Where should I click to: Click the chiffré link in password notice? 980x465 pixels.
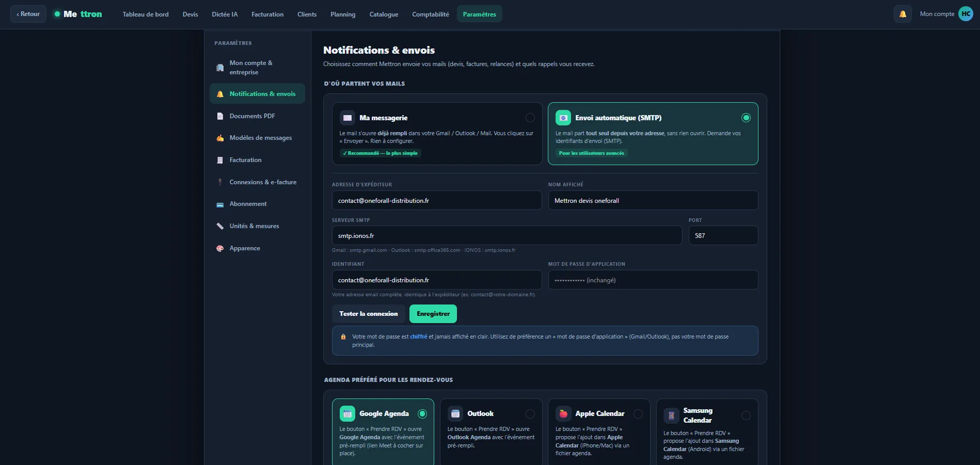(x=419, y=336)
